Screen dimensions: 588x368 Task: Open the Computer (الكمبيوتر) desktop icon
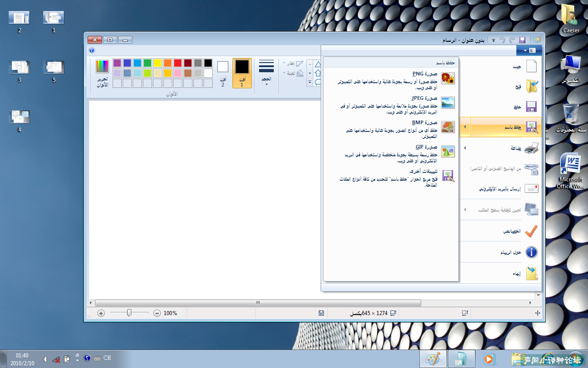tap(571, 69)
